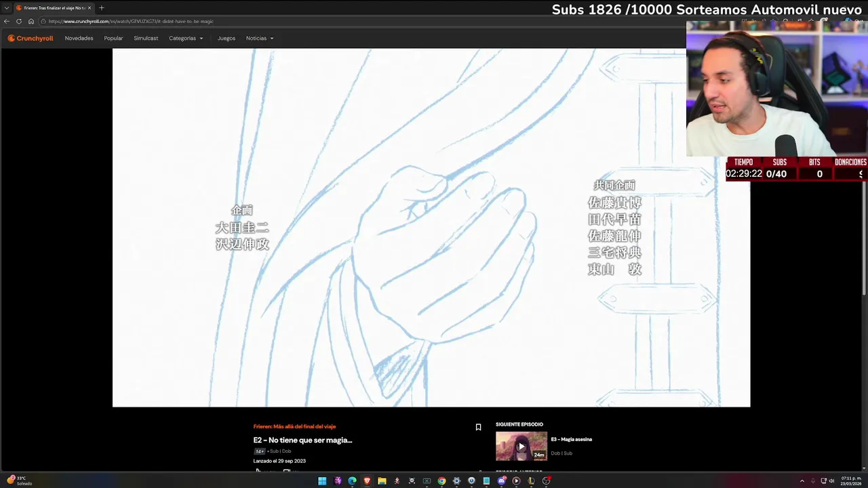Open Brave browser from the taskbar
The image size is (868, 488).
point(367,481)
